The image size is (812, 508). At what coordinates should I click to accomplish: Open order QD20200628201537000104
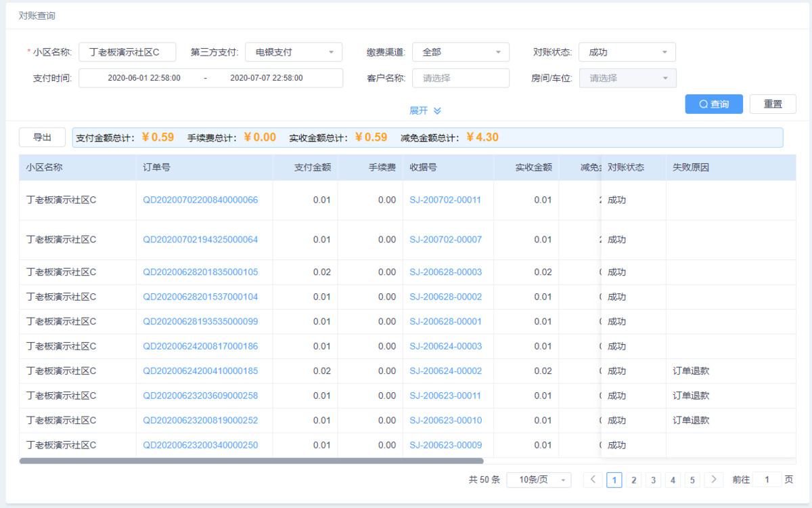[x=200, y=297]
